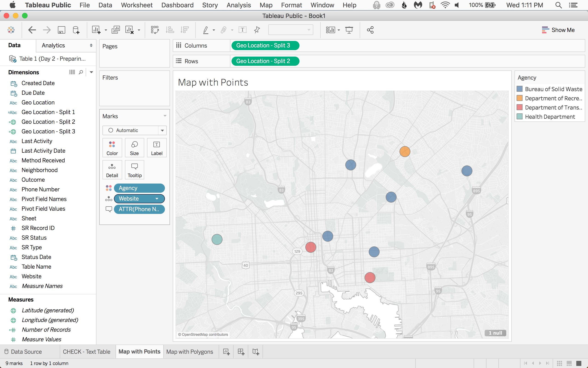The height and width of the screenshot is (368, 588).
Task: Open the Clear Sheet dropdown arrow
Action: [139, 30]
